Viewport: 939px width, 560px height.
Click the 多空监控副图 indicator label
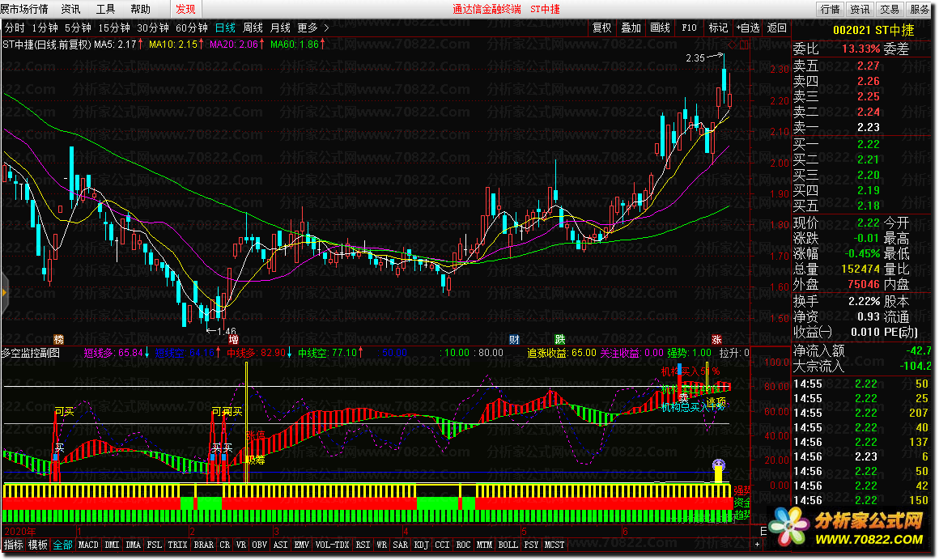pyautogui.click(x=31, y=353)
